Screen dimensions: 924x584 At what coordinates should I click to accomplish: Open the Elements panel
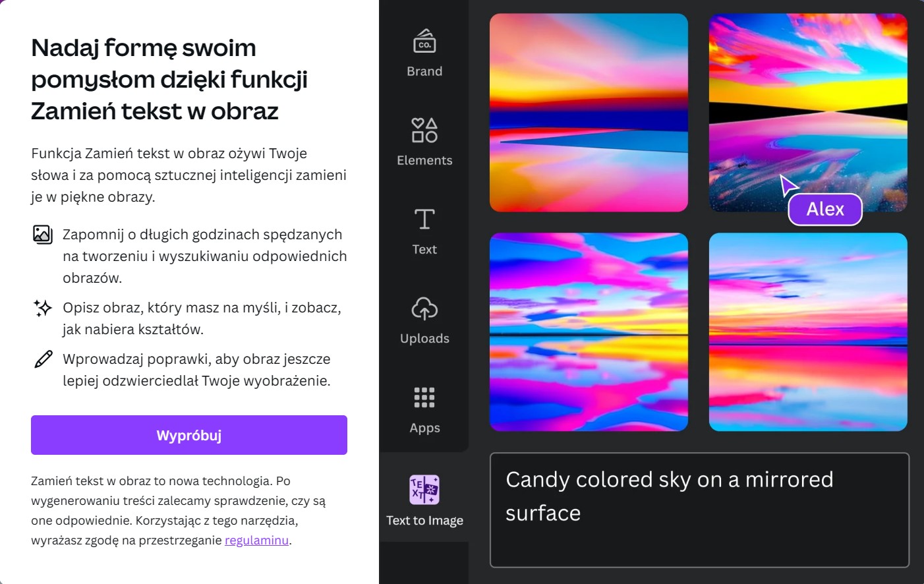click(424, 141)
